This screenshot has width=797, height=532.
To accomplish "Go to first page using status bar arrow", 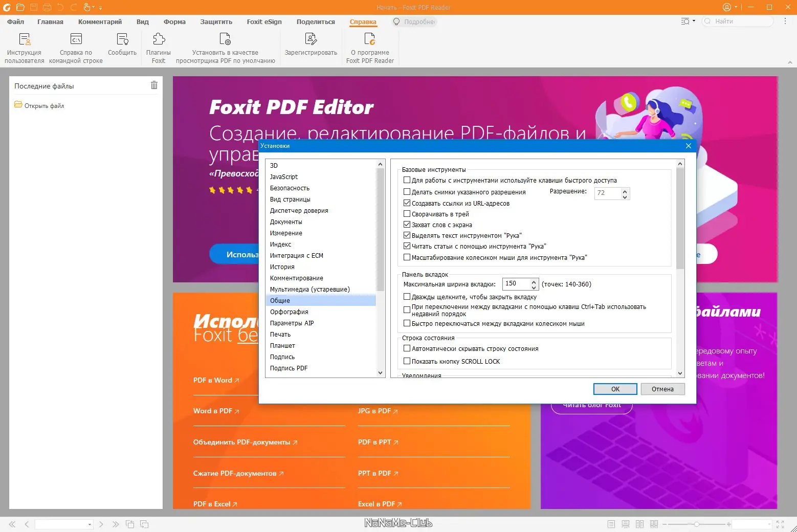I will [12, 524].
